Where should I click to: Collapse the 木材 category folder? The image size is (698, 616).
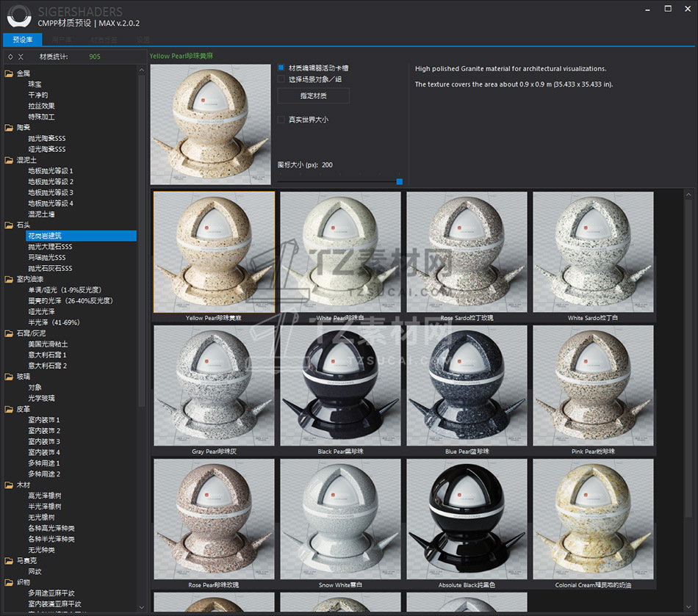coord(9,485)
